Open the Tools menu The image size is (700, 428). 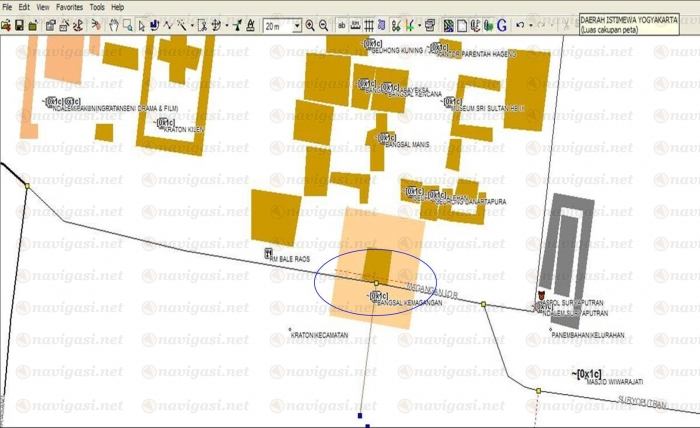pos(97,7)
